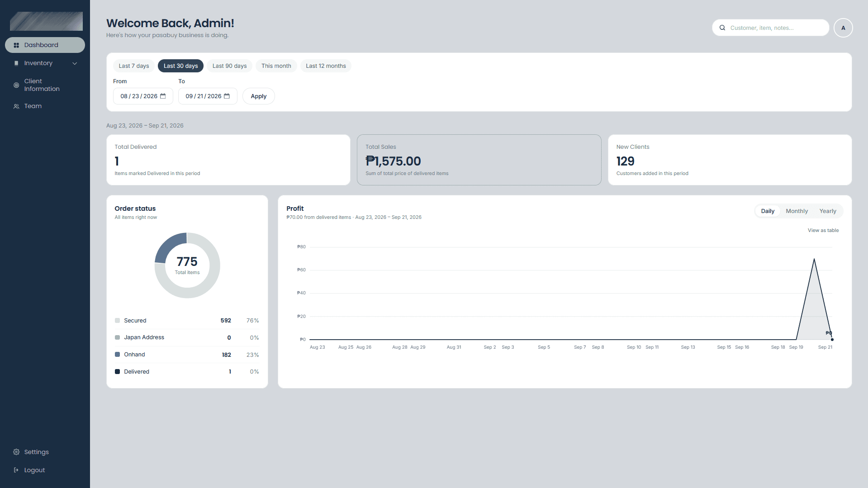
Task: Click the Onhand legend color swatch
Action: 118,355
